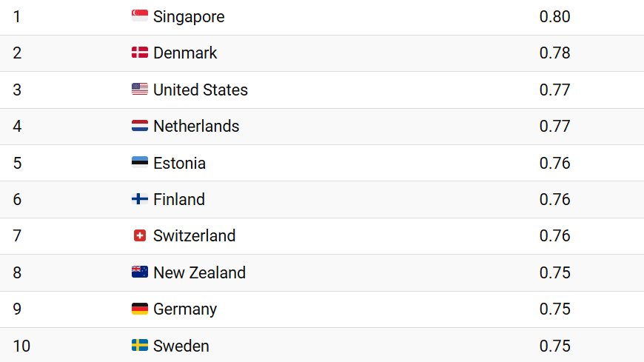The width and height of the screenshot is (644, 362).
Task: Click Singapore's score value 0.80
Action: (x=554, y=16)
